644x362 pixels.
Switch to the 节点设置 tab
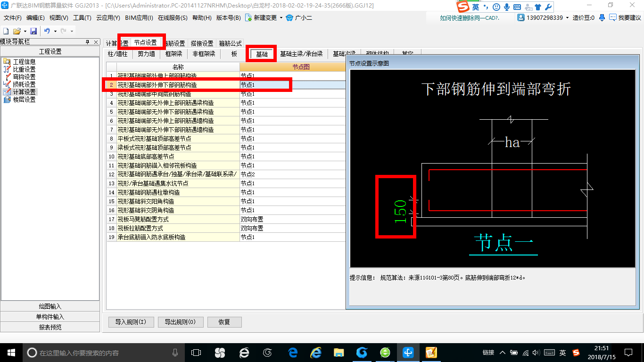[145, 42]
